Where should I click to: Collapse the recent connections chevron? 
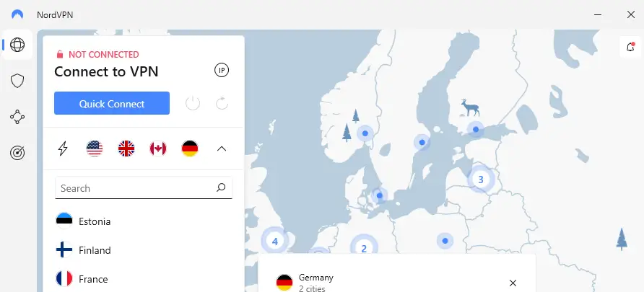(x=222, y=149)
